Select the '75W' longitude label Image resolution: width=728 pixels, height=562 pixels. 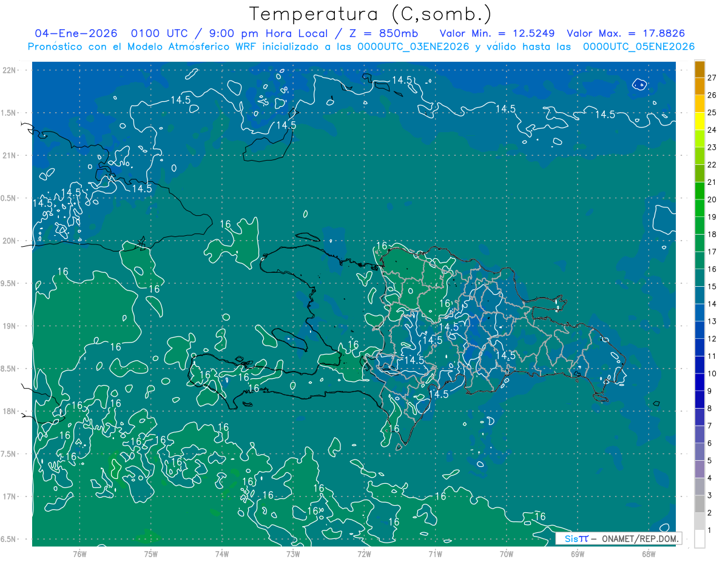pos(151,554)
